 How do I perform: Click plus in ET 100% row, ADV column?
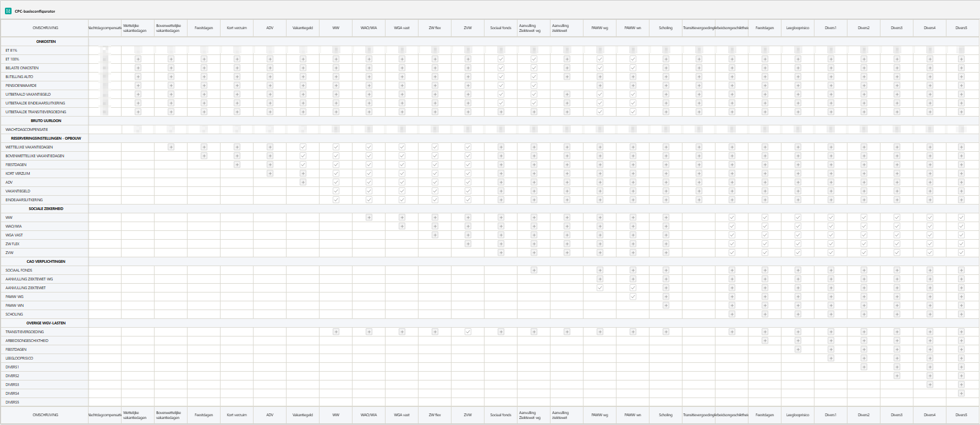(x=270, y=59)
